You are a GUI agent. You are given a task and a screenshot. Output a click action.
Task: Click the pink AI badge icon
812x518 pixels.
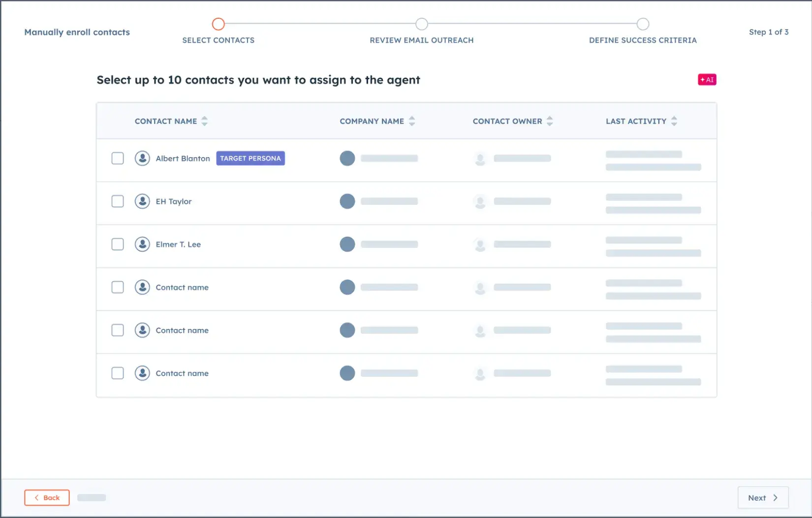pyautogui.click(x=707, y=80)
